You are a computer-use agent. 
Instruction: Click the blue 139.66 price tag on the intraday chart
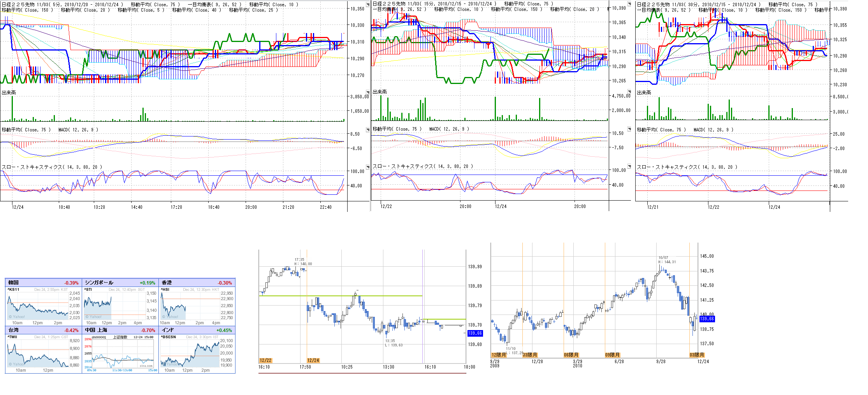tap(475, 333)
